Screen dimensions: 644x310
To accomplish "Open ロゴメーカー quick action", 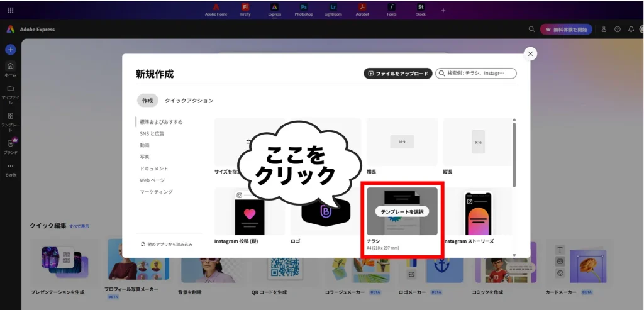I will pyautogui.click(x=431, y=268).
